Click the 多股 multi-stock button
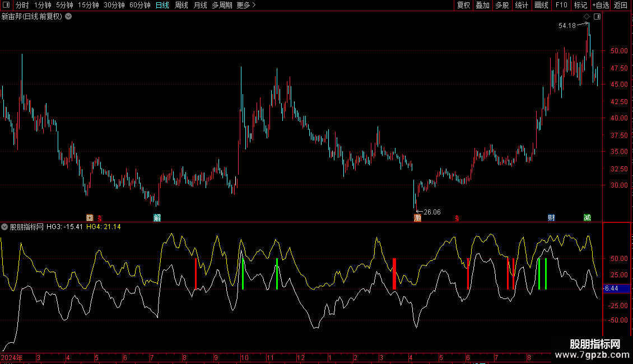The width and height of the screenshot is (633, 364). [x=502, y=5]
